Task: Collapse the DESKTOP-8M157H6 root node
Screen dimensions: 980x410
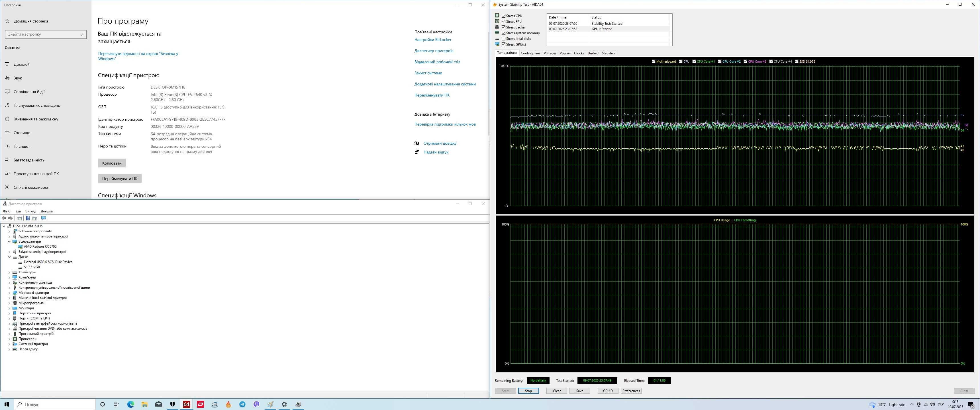Action: coord(4,226)
